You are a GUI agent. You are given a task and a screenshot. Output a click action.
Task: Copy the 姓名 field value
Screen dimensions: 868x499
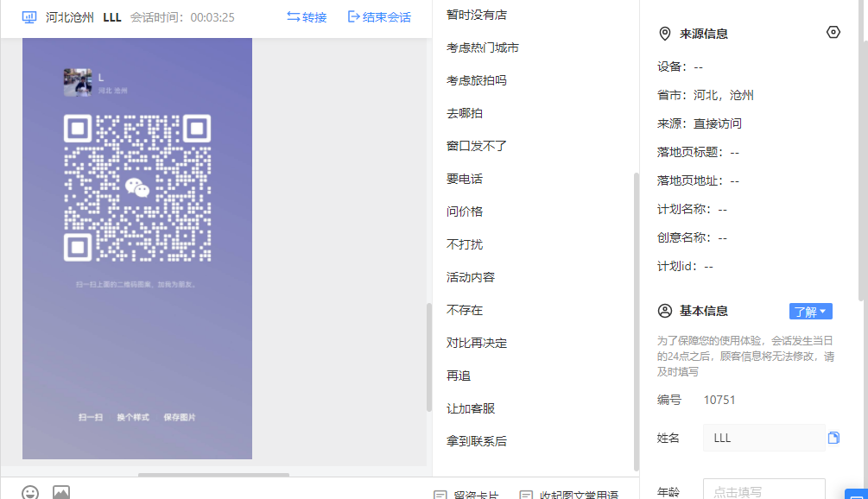click(x=833, y=438)
